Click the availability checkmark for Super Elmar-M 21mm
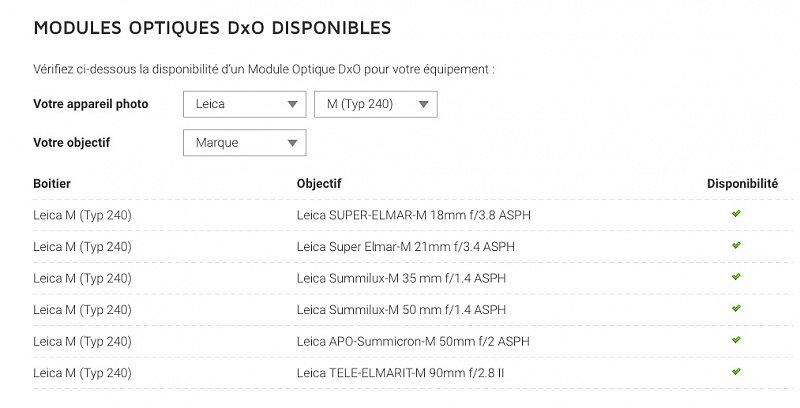800x408 pixels. [x=736, y=246]
